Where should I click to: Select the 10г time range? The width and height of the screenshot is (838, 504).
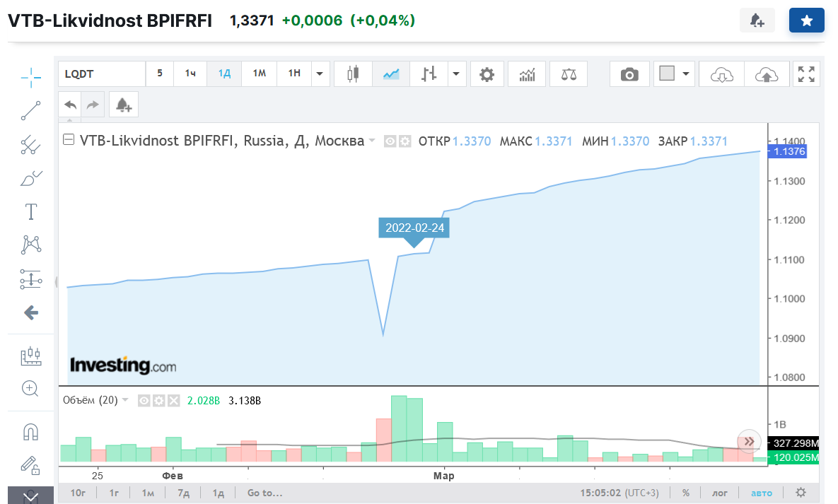[x=78, y=493]
